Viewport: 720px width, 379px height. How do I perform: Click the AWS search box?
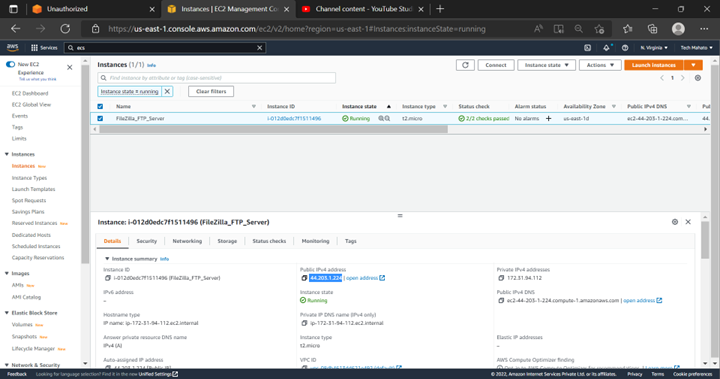pos(164,48)
